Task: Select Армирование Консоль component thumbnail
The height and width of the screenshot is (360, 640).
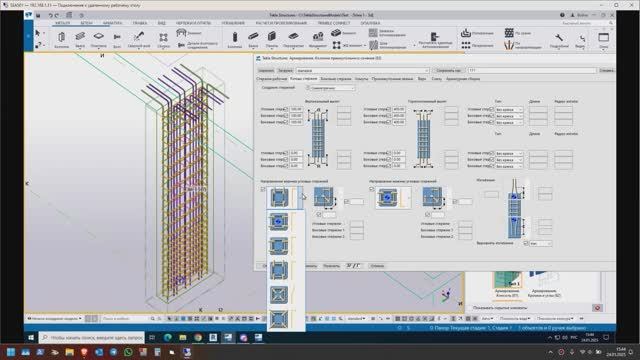Action: click(507, 284)
